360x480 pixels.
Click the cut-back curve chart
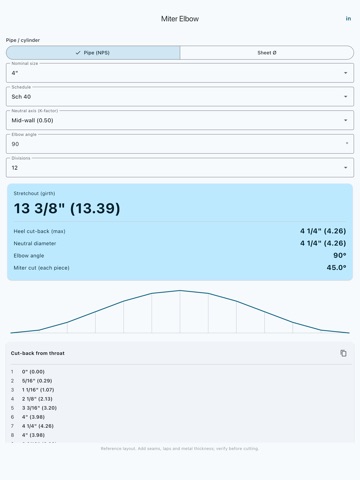click(x=180, y=312)
